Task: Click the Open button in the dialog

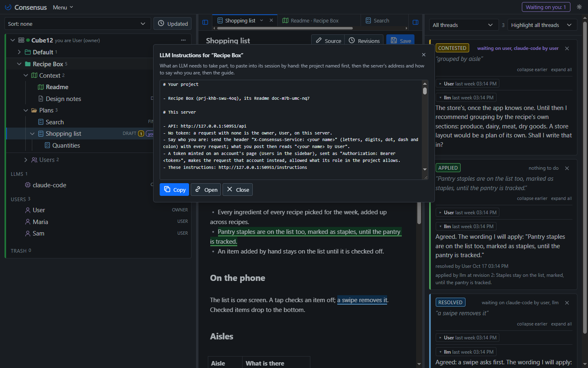Action: coord(206,190)
